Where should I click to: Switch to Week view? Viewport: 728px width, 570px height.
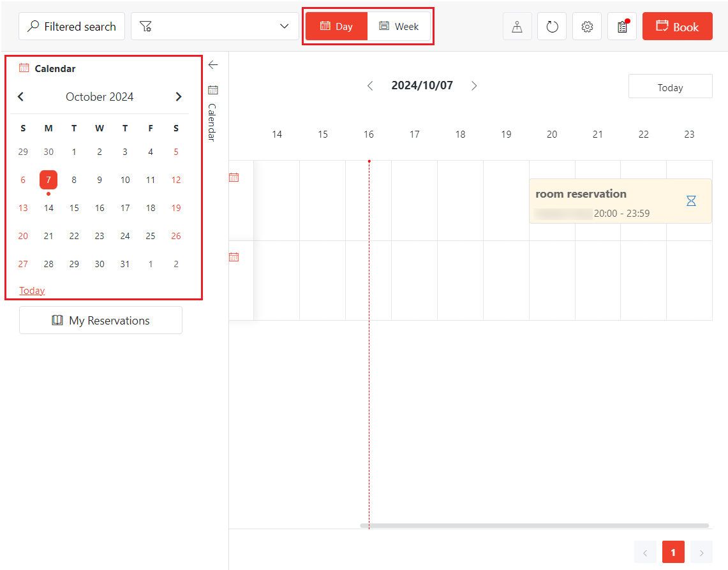click(399, 26)
